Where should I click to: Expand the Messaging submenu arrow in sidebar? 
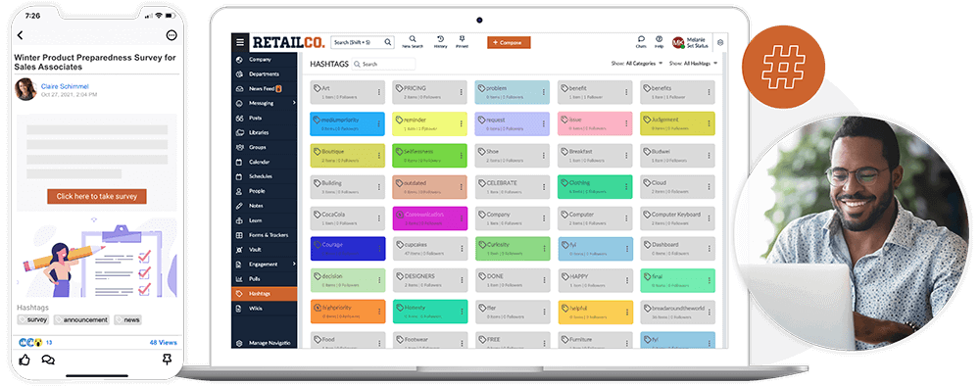(294, 103)
